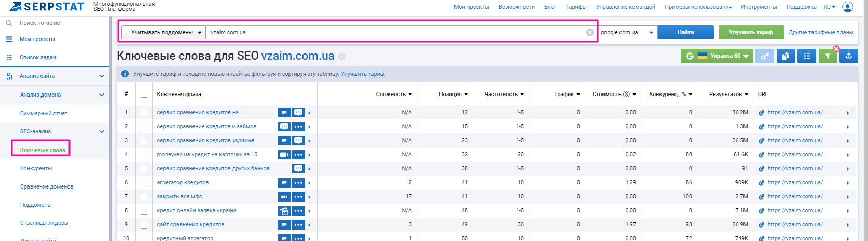Viewport: 868px width, 241px height.
Task: Click the green Улучшить тариф button
Action: [751, 32]
